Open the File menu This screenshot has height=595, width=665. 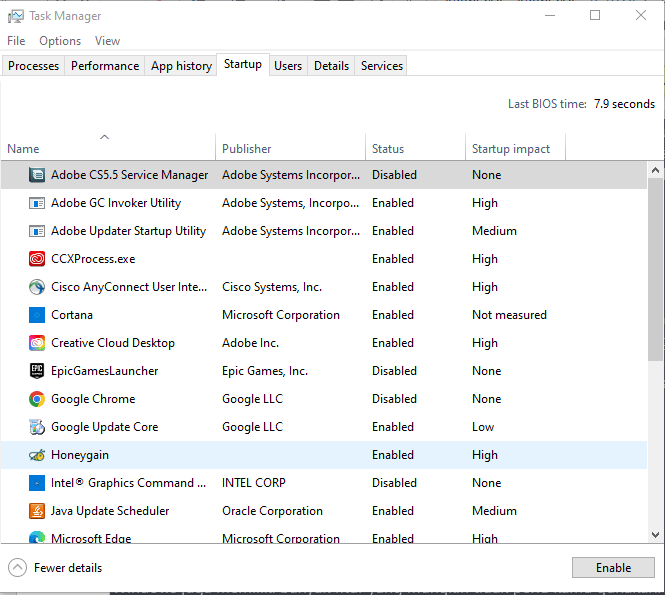point(16,41)
